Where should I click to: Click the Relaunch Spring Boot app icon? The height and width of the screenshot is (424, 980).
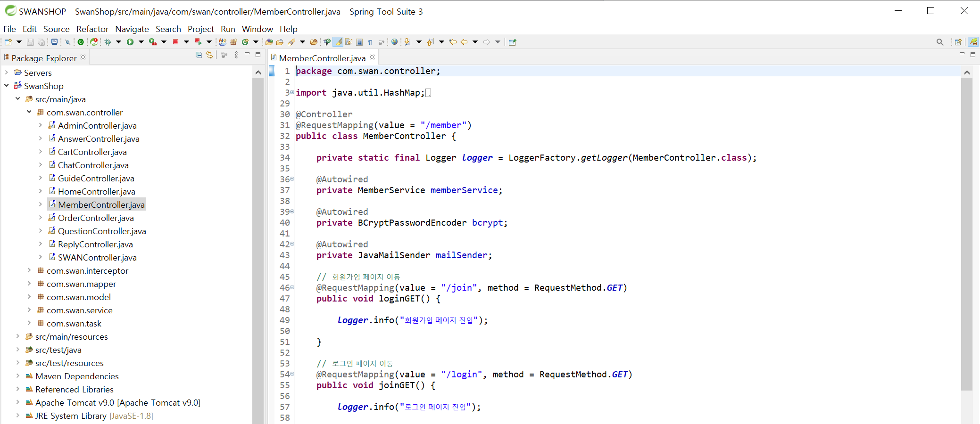click(x=94, y=42)
